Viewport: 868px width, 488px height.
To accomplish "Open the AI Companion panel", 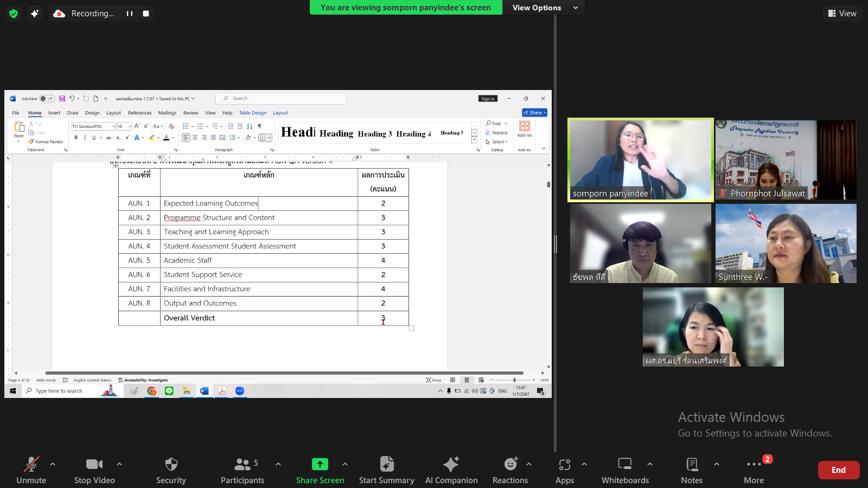I will click(451, 465).
